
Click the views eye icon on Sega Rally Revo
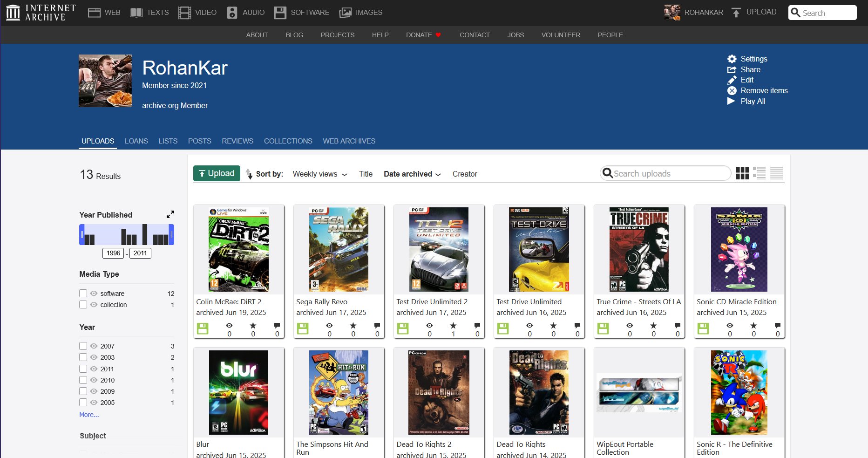pos(329,326)
